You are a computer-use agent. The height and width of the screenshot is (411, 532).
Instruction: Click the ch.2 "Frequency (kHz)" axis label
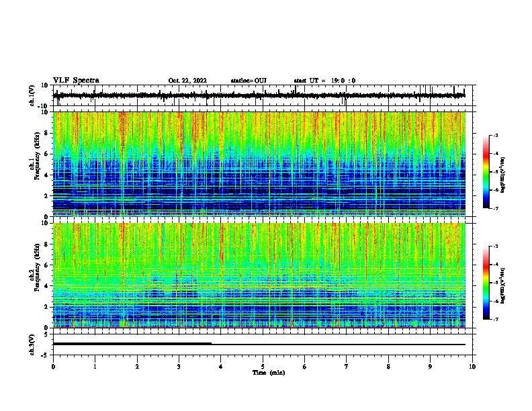(x=37, y=267)
